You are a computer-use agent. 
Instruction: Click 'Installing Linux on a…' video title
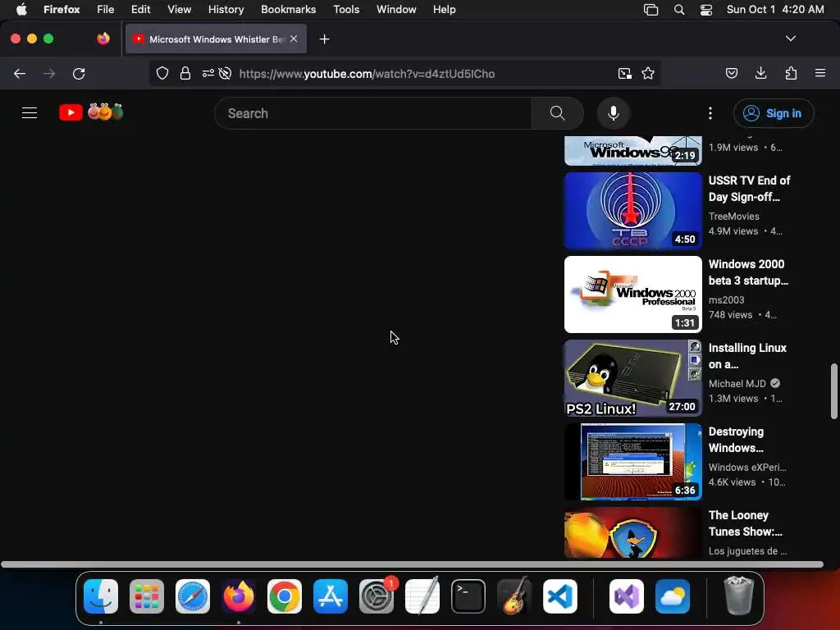click(x=747, y=356)
